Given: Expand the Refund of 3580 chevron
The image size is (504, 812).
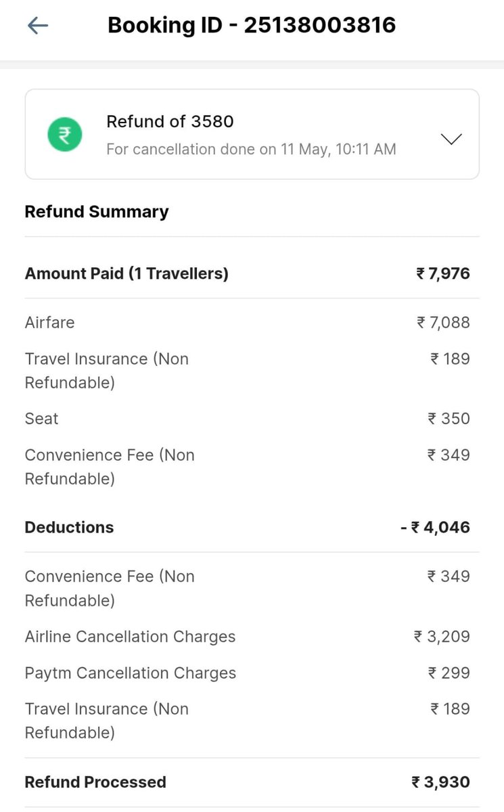Looking at the screenshot, I should 451,139.
